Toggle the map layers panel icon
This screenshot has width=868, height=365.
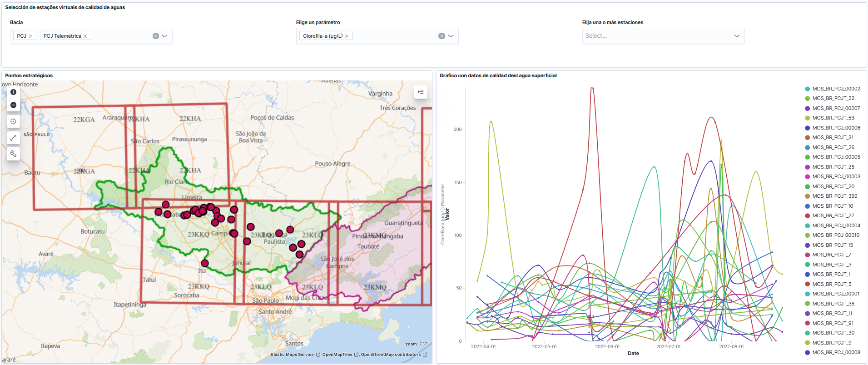pos(421,92)
